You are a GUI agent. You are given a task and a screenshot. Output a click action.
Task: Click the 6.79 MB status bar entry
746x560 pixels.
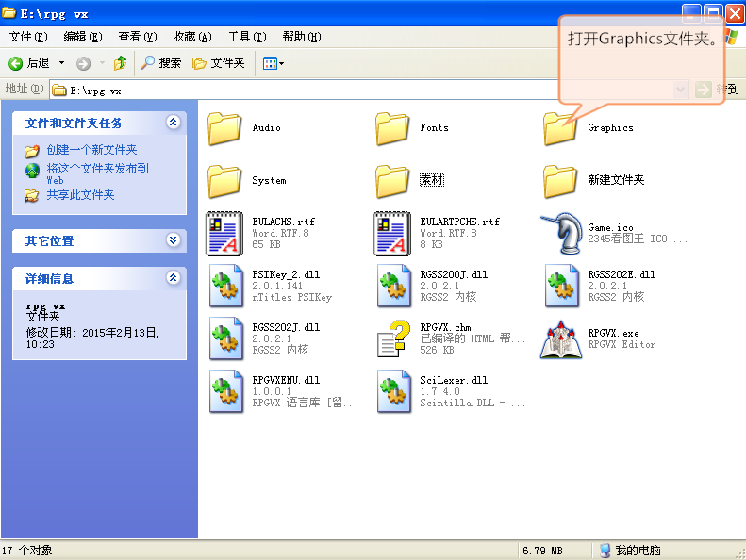542,551
